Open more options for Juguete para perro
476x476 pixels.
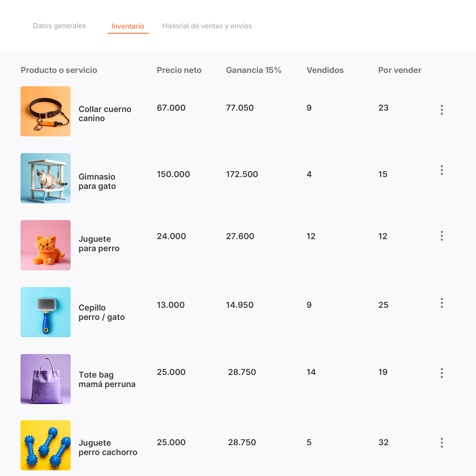coord(441,236)
